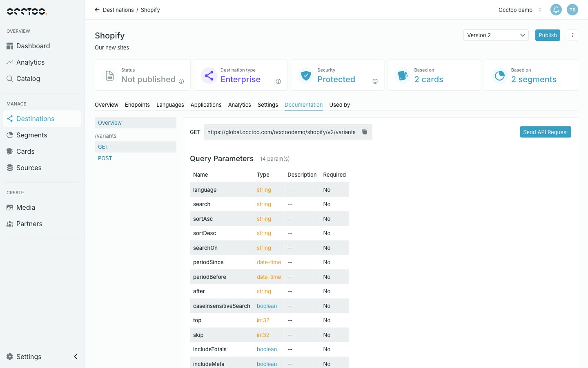Click the top int32 type
588x368 pixels.
pos(263,321)
